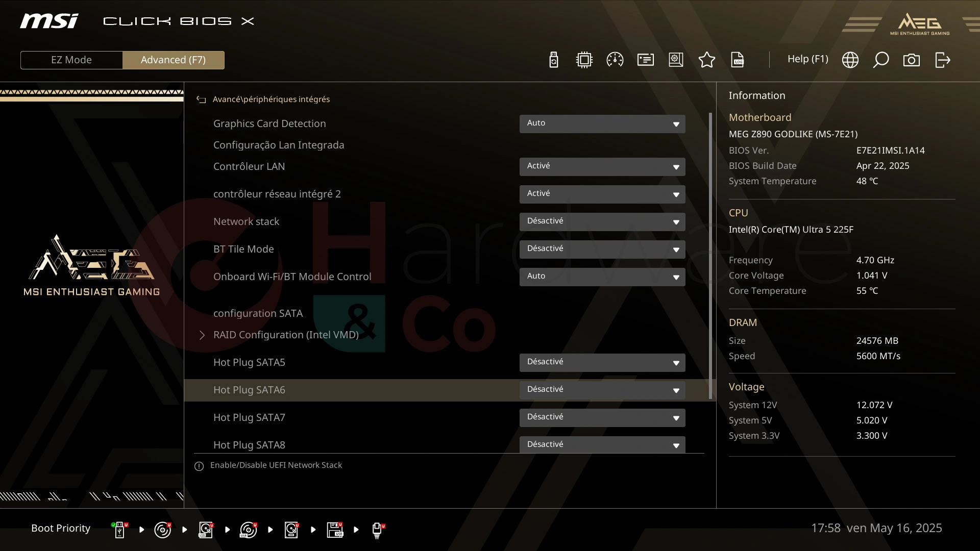The width and height of the screenshot is (980, 551).
Task: Select the Graphics Card Detection label
Action: (x=269, y=123)
